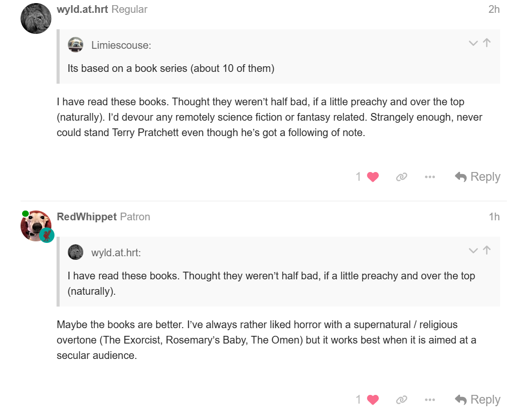The width and height of the screenshot is (532, 418).
Task: Click the wyld.at.hrt username link
Action: tap(82, 9)
